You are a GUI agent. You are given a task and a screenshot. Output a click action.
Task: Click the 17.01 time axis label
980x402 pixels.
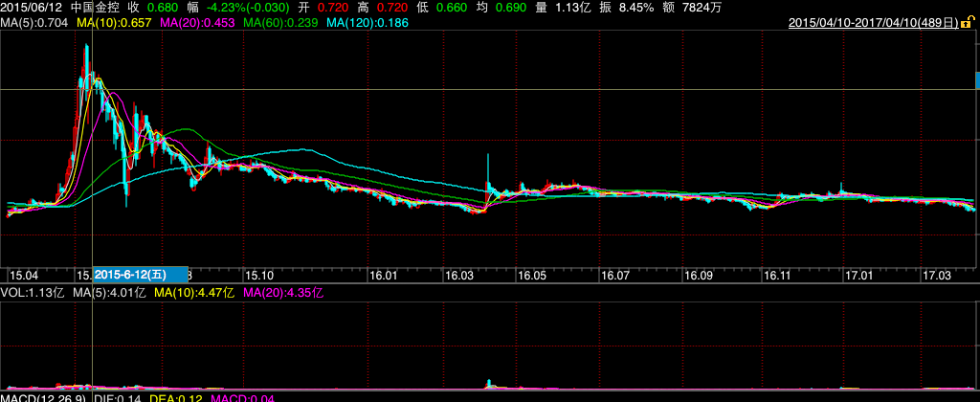[858, 275]
